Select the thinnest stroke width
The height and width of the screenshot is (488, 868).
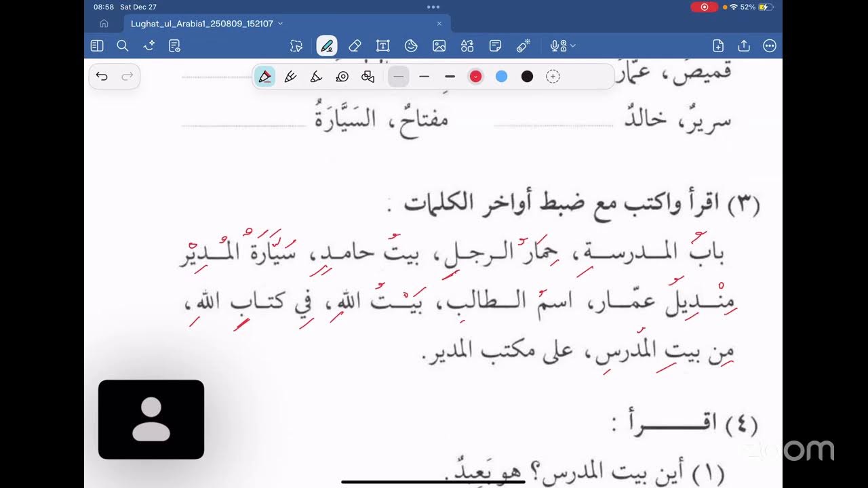pyautogui.click(x=399, y=77)
